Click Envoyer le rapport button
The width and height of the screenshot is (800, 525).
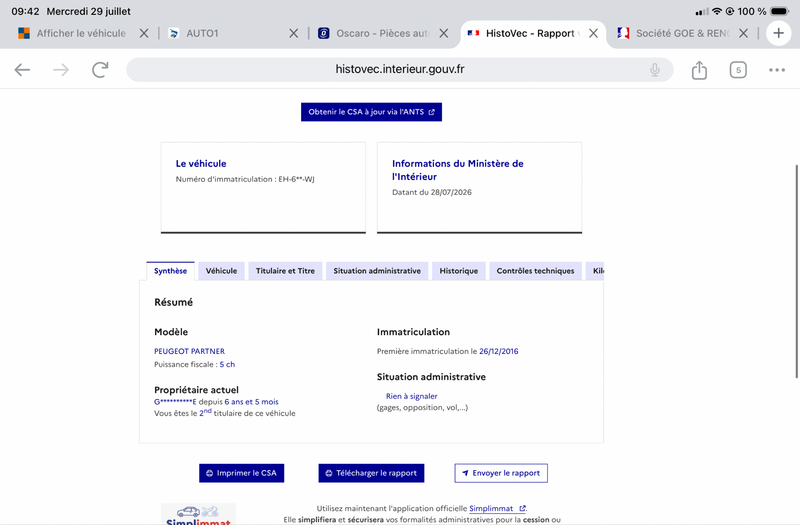(501, 473)
